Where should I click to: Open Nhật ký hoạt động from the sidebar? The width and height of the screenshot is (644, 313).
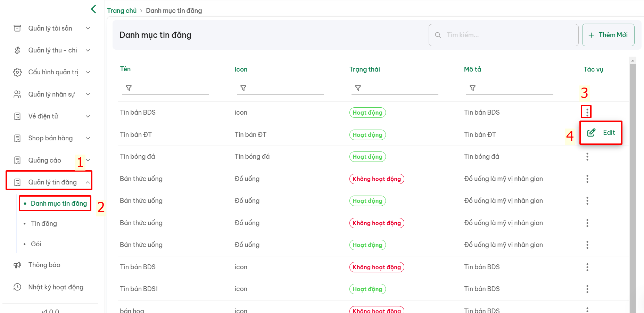[56, 287]
